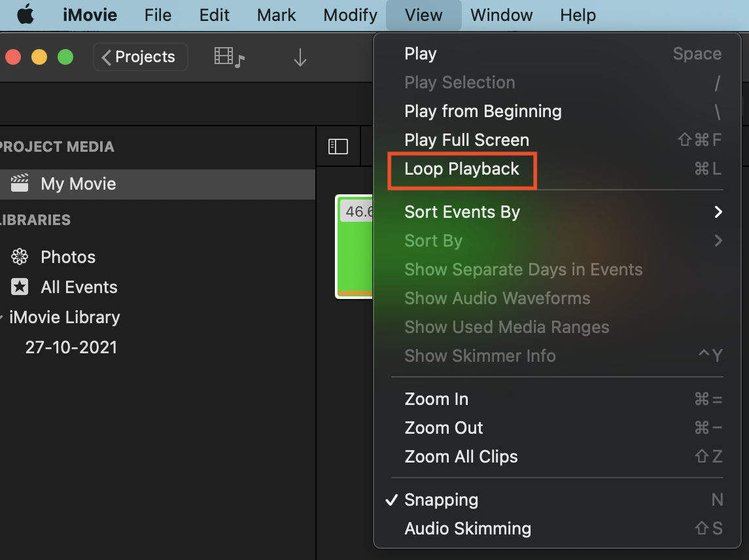Open the Modify menu
The width and height of the screenshot is (749, 560).
tap(350, 14)
